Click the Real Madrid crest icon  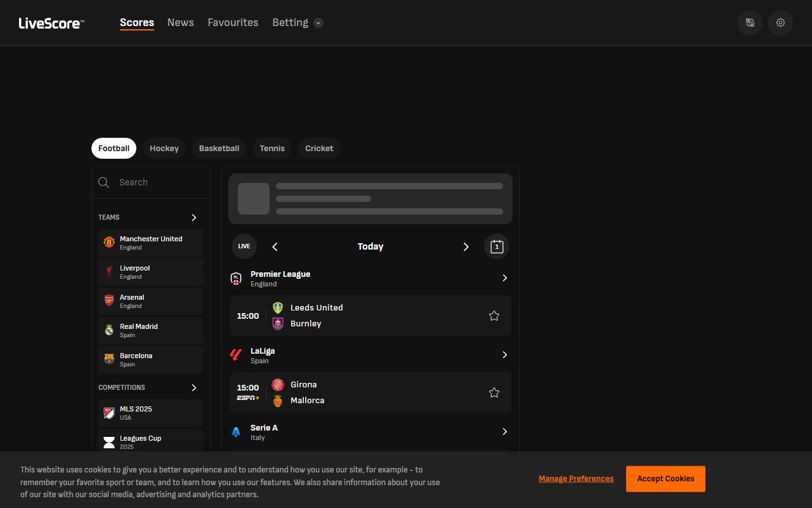[x=109, y=330]
